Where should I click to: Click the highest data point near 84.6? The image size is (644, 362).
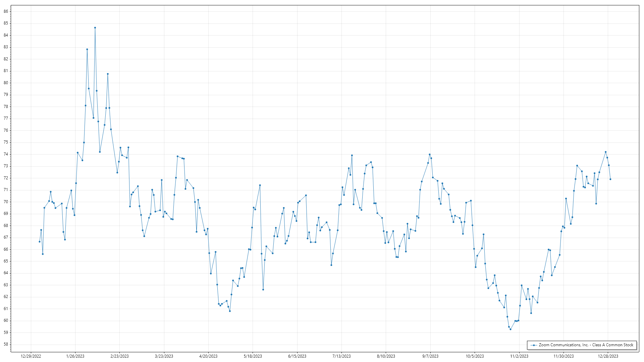click(95, 28)
